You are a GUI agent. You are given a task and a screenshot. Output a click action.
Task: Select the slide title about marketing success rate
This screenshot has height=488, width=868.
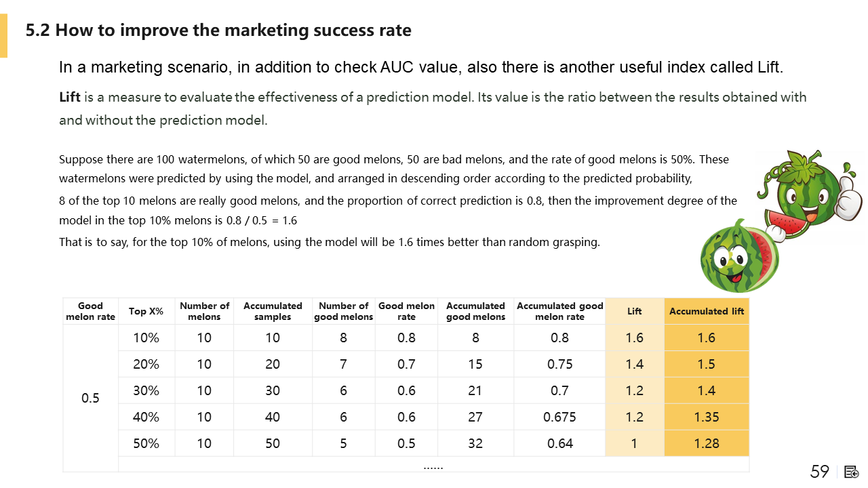click(218, 30)
